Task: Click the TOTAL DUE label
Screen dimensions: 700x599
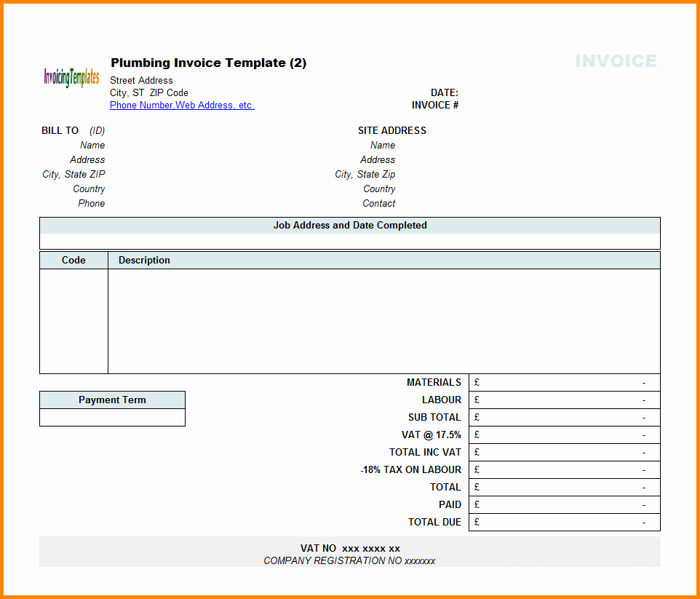Action: 434,522
